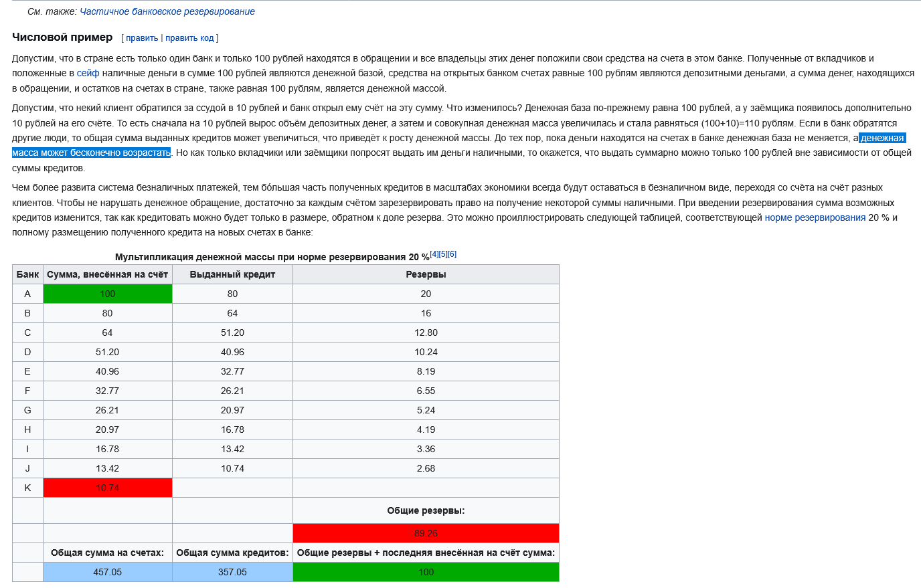Click the "Банк" column header
The height and width of the screenshot is (588, 923).
tap(27, 274)
